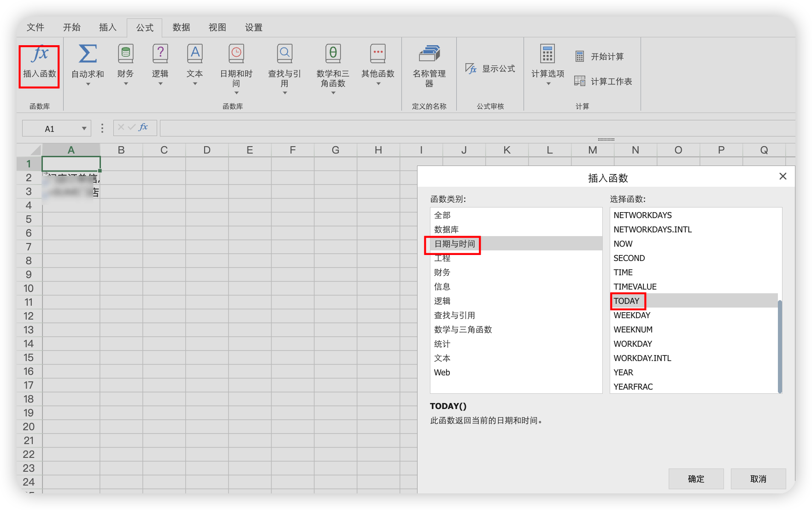
Task: Select the WEEKDAY function
Action: click(694, 315)
